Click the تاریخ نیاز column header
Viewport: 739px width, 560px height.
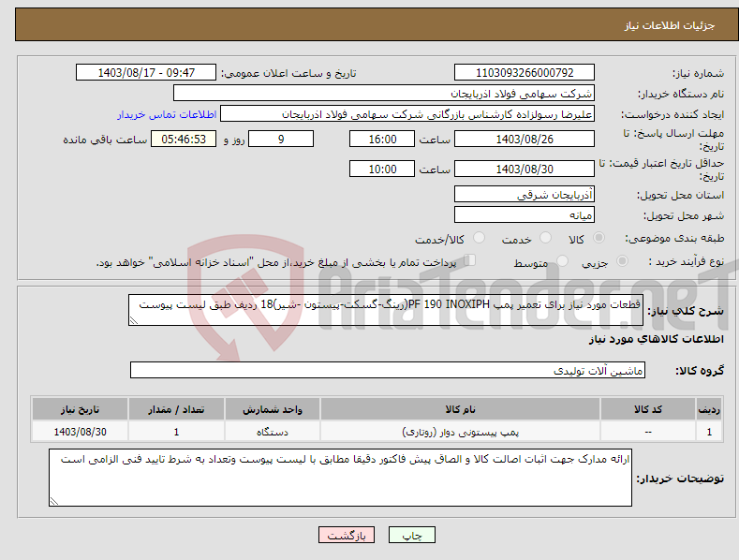coord(81,409)
